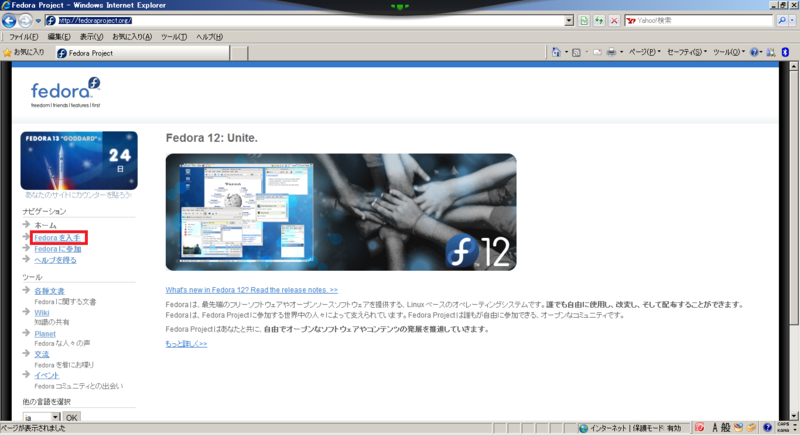Open the お気に入り(A) menu
The height and width of the screenshot is (436, 800).
pos(132,37)
